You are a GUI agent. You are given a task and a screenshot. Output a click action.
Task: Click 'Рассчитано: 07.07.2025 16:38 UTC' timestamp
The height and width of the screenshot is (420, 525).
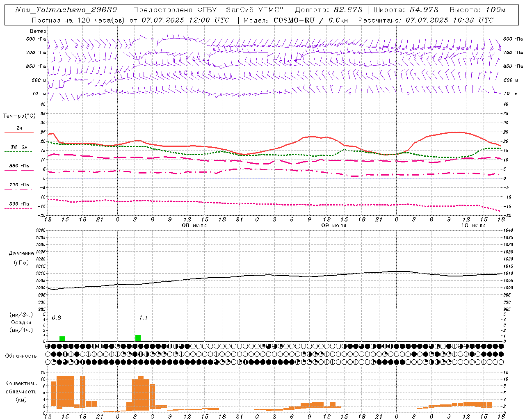(x=426, y=20)
